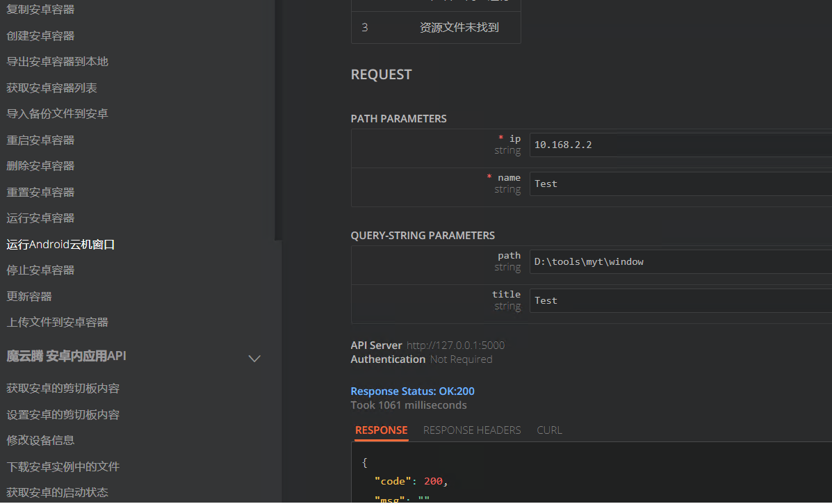
Task: Select 导出安卓容器到本地 in sidebar
Action: [x=57, y=61]
